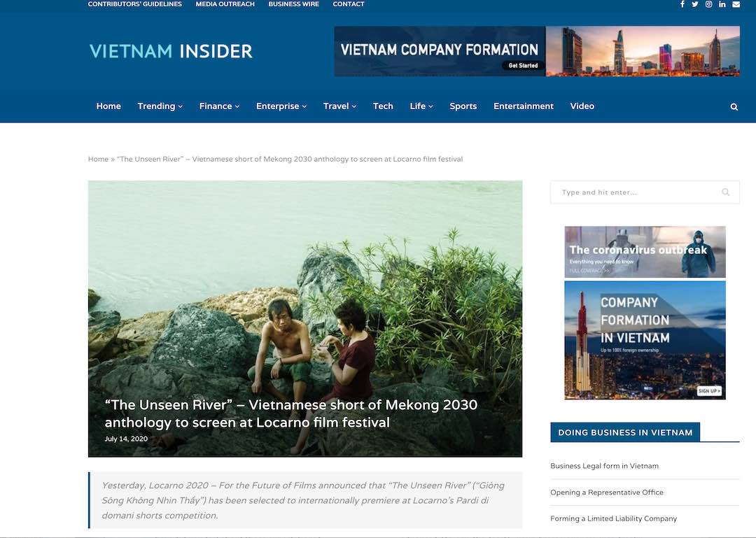
Task: Open the Entertainment menu item
Action: [524, 106]
